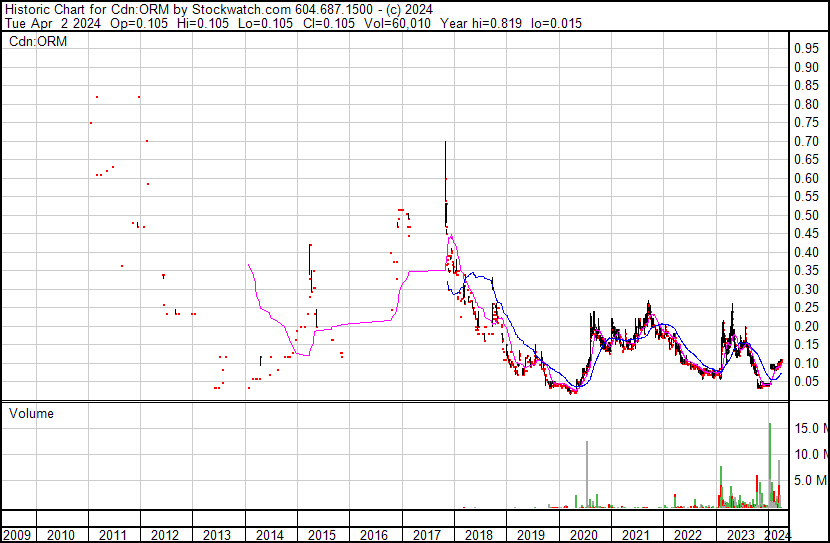
Task: Click the 2024 year label on the time axis
Action: pos(778,535)
